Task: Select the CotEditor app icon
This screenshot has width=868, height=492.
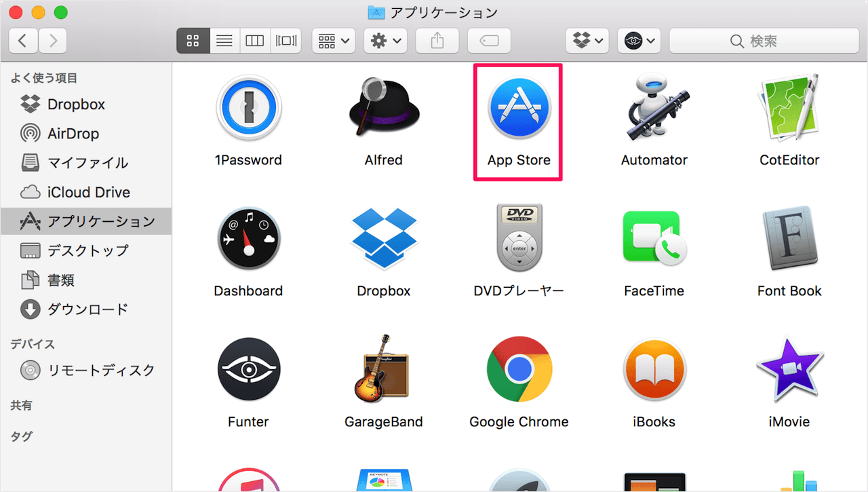Action: point(790,109)
